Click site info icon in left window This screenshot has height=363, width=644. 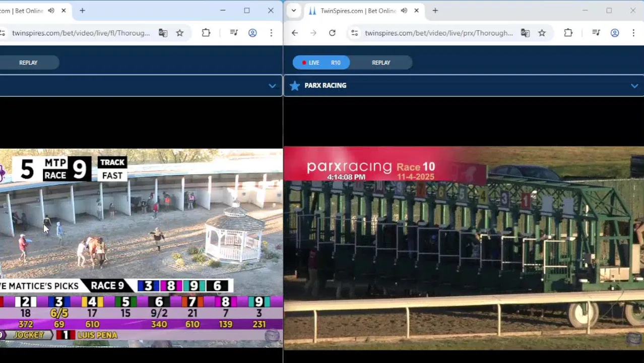3,33
